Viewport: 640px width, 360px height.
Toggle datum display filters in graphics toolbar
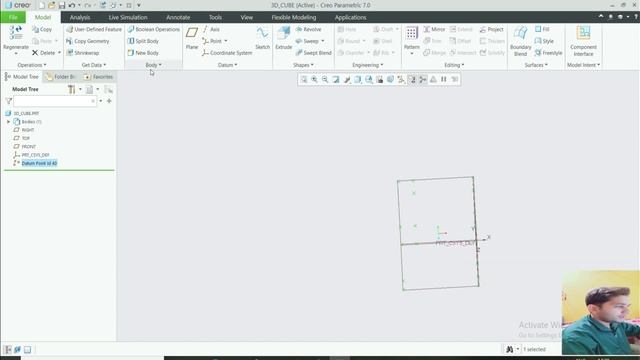coord(401,79)
